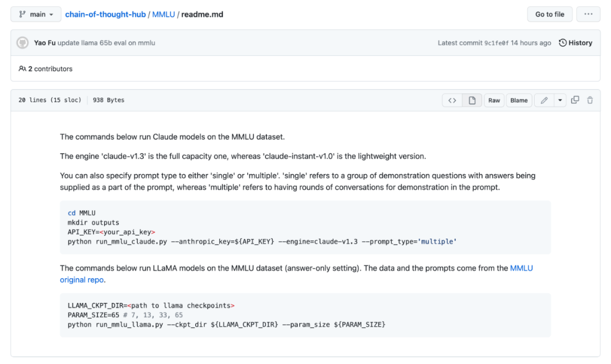
Task: Open chain-of-thought-hub repository breadcrumb link
Action: coord(105,14)
